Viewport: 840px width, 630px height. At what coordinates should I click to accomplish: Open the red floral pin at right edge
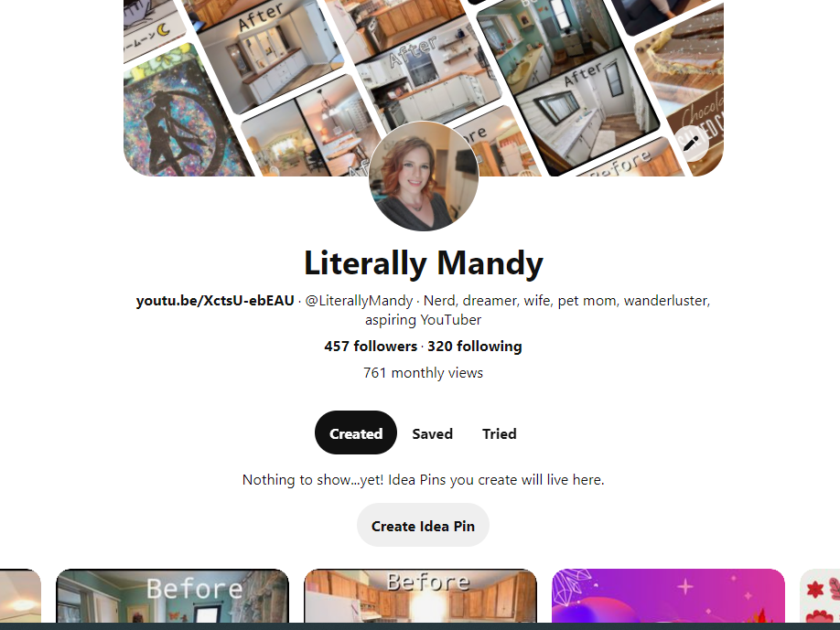click(x=820, y=596)
